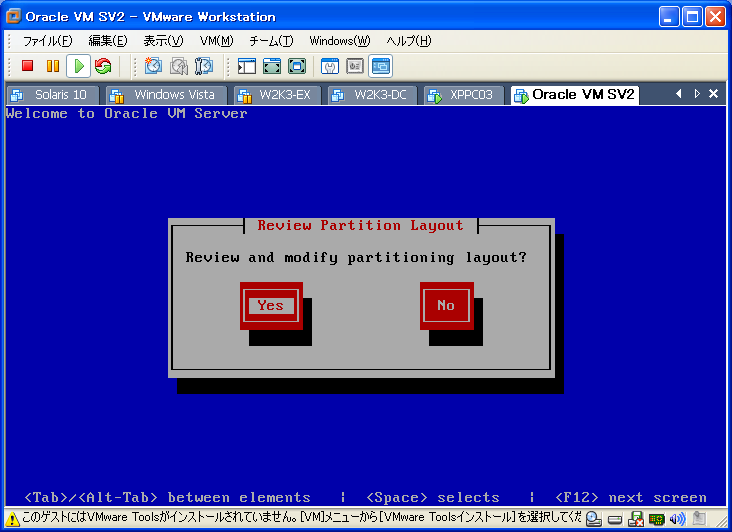Open the VM(M) menu
The image size is (732, 532).
click(x=217, y=41)
